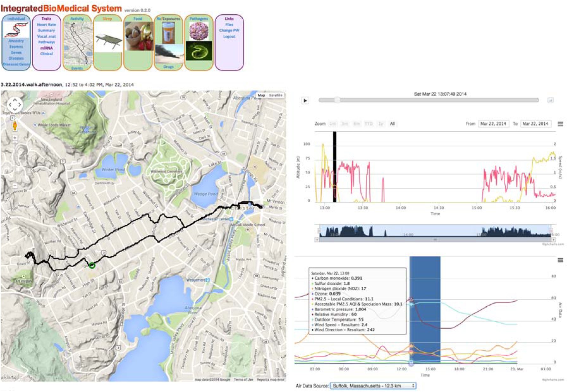Open Pathways under Traits
Viewport: 568px width, 392px height.
click(47, 42)
